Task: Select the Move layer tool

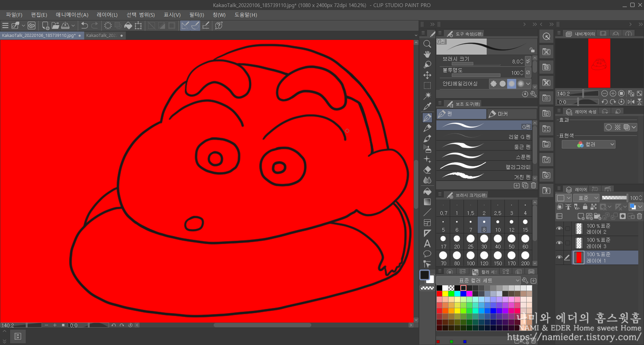Action: pyautogui.click(x=427, y=75)
